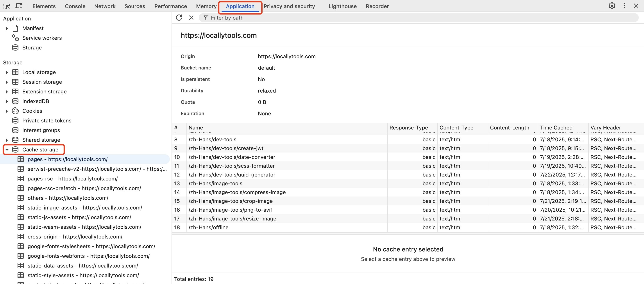Select the /zh-Hans/dev-tools/create-jwt row

click(226, 148)
